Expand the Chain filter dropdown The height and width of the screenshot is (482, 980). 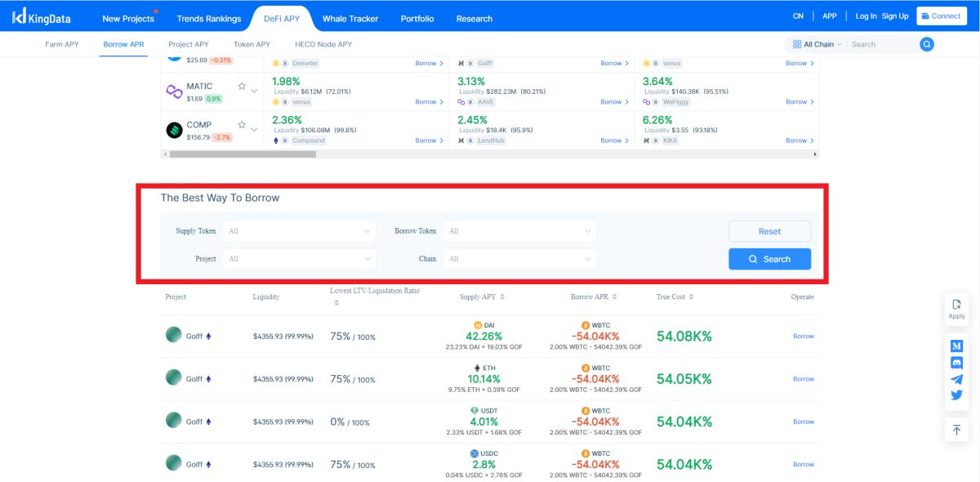click(519, 259)
